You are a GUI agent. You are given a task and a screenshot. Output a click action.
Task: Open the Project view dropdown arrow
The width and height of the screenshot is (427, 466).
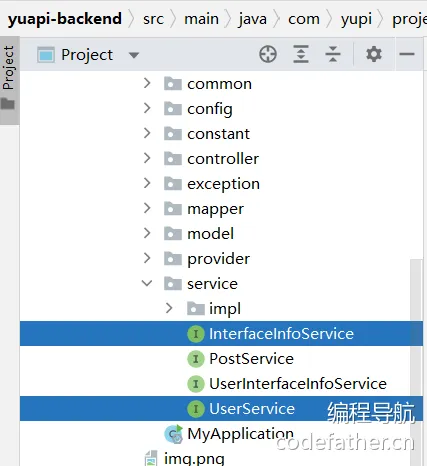coord(134,55)
